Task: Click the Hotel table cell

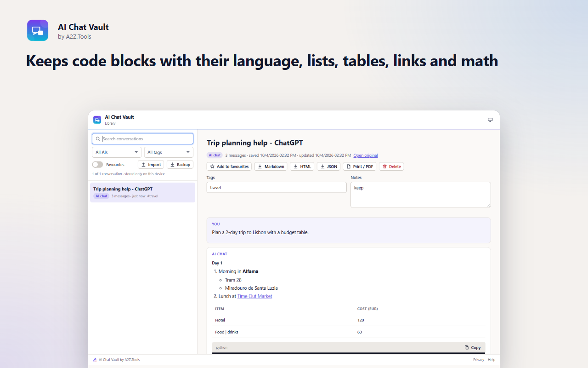Action: coord(220,320)
